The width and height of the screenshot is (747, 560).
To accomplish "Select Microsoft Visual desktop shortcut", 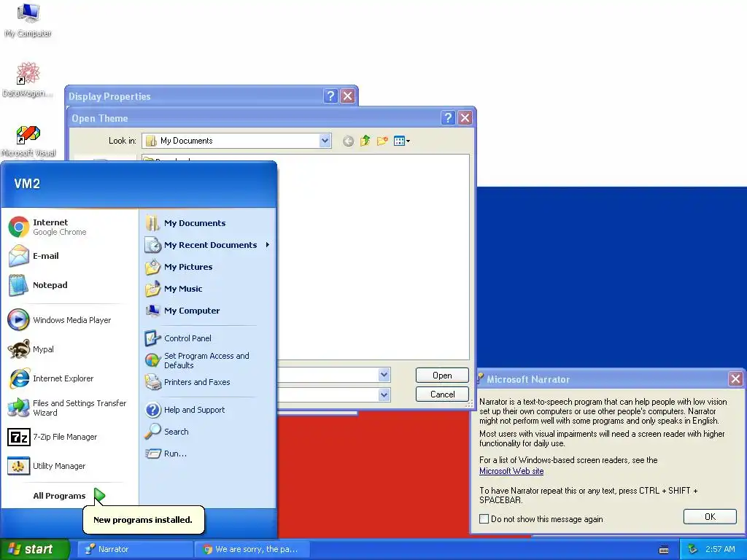I will tap(28, 141).
